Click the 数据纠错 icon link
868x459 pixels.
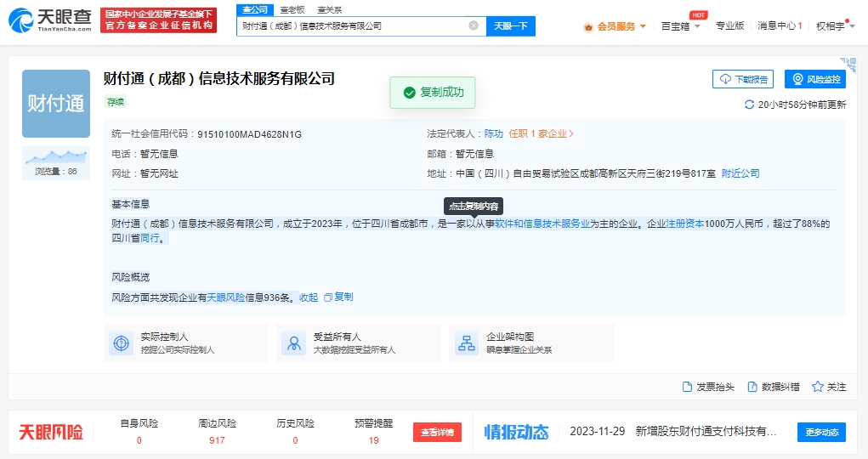click(774, 387)
